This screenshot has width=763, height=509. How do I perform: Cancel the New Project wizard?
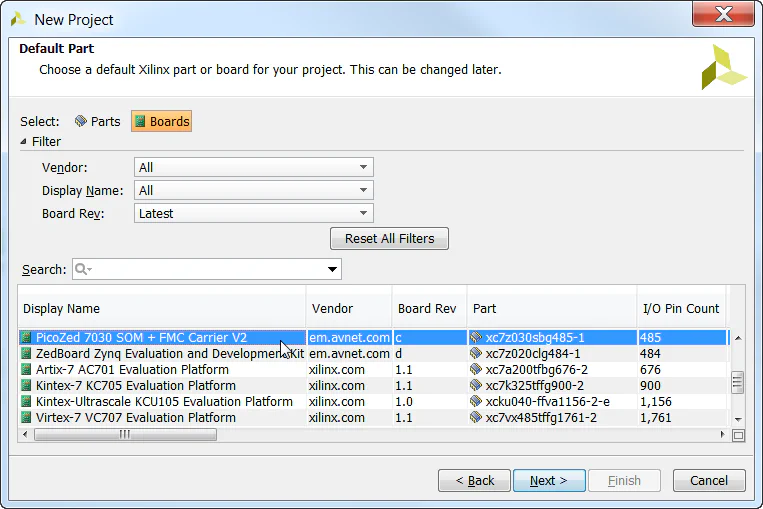point(709,480)
